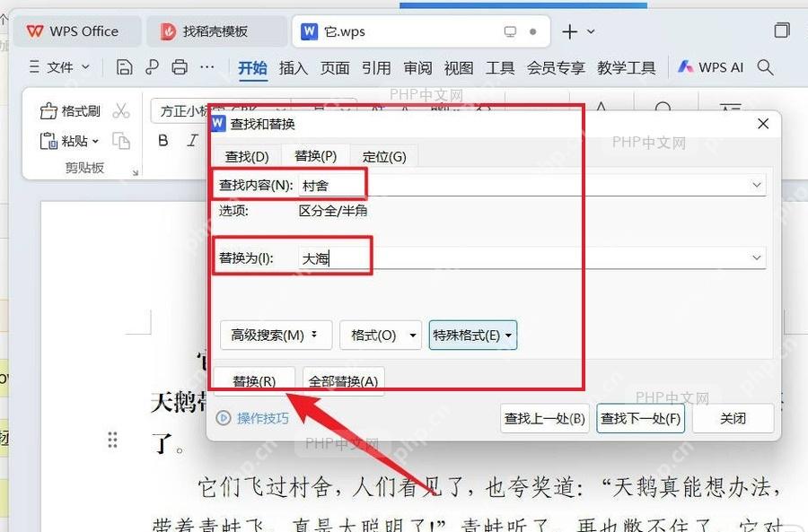Toggle italic formatting
The image size is (808, 532).
[193, 140]
